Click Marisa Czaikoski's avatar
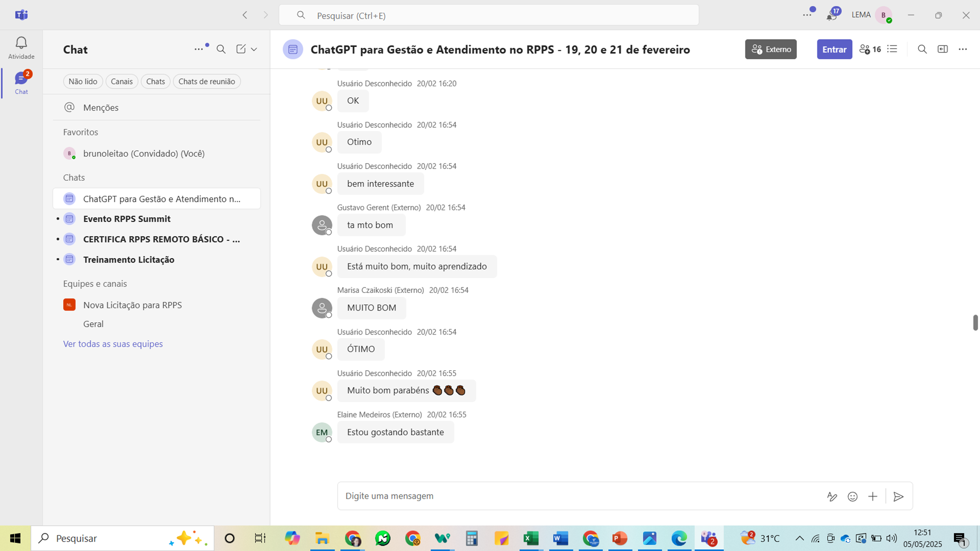Image resolution: width=980 pixels, height=551 pixels. (322, 308)
